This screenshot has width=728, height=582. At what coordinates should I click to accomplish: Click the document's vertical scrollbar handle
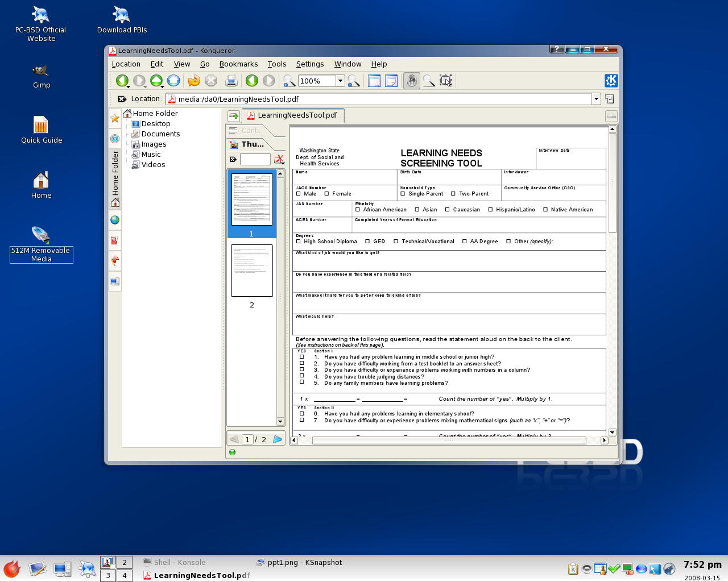click(x=613, y=182)
